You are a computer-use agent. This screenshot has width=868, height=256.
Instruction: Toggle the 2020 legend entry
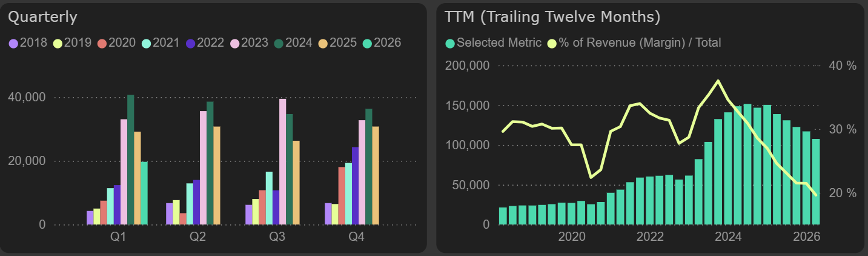coord(118,43)
